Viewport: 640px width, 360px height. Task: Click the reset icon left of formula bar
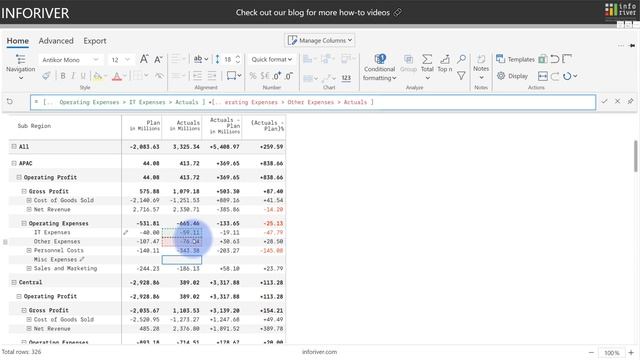click(x=10, y=101)
